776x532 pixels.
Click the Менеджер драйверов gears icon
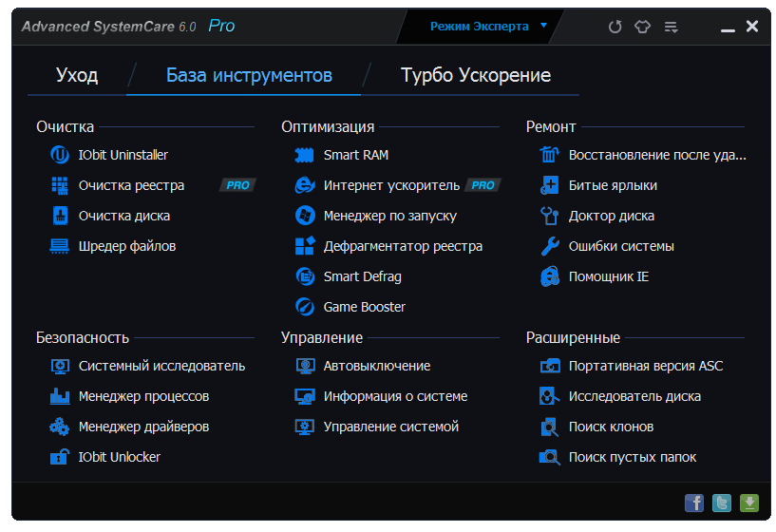60,427
